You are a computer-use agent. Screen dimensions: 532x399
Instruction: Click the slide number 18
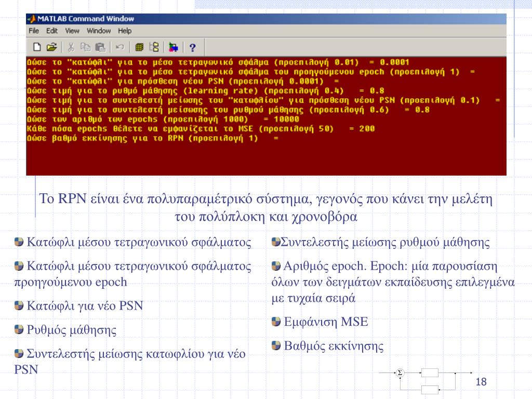(481, 382)
